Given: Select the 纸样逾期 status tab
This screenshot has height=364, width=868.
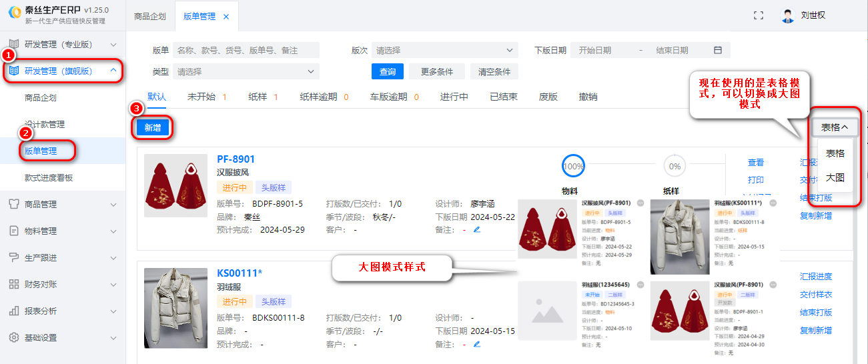Looking at the screenshot, I should pos(324,97).
